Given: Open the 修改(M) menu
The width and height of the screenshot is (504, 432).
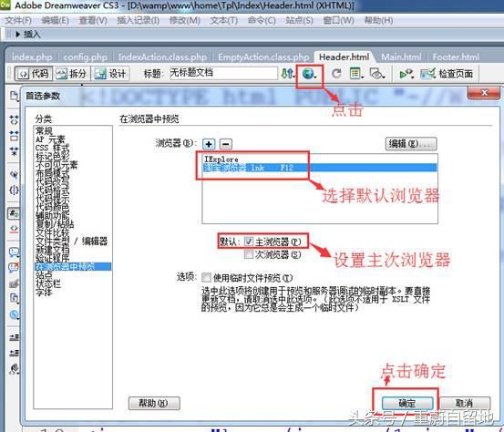Looking at the screenshot, I should tap(185, 21).
